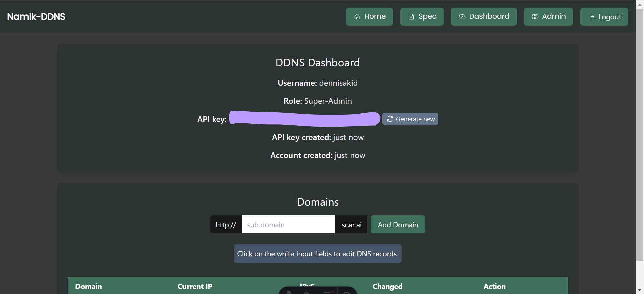
Task: Go to the Home page label
Action: click(375, 16)
